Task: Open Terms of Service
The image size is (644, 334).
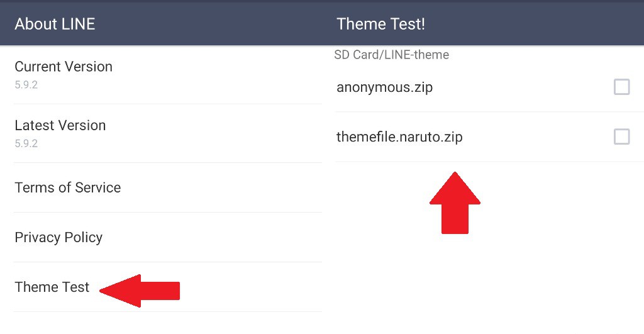Action: pos(68,187)
